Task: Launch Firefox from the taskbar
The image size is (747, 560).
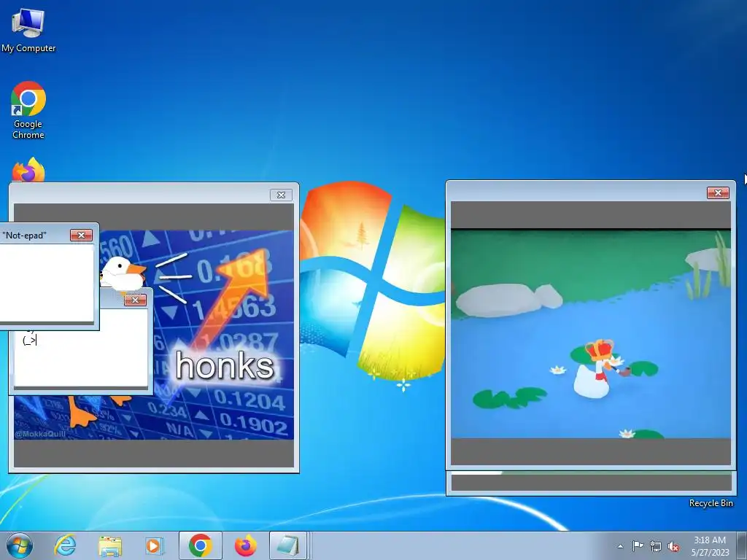Action: (245, 545)
